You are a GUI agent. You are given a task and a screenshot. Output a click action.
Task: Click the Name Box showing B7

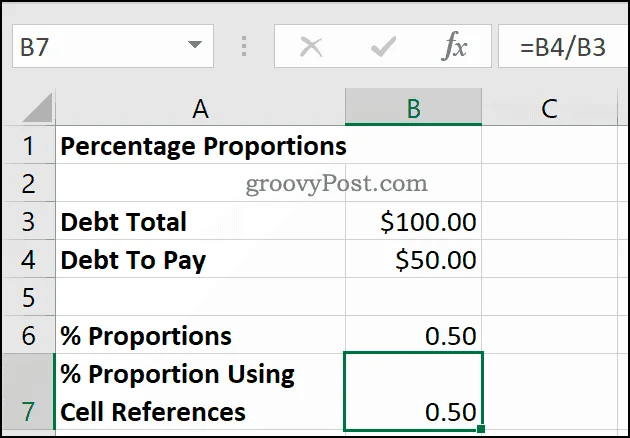[x=113, y=46]
